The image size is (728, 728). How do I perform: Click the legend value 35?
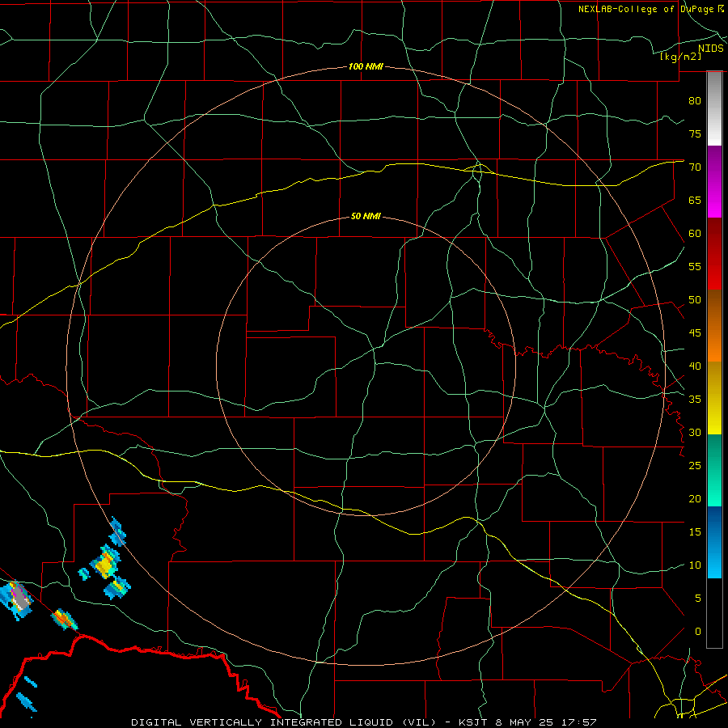(x=695, y=400)
